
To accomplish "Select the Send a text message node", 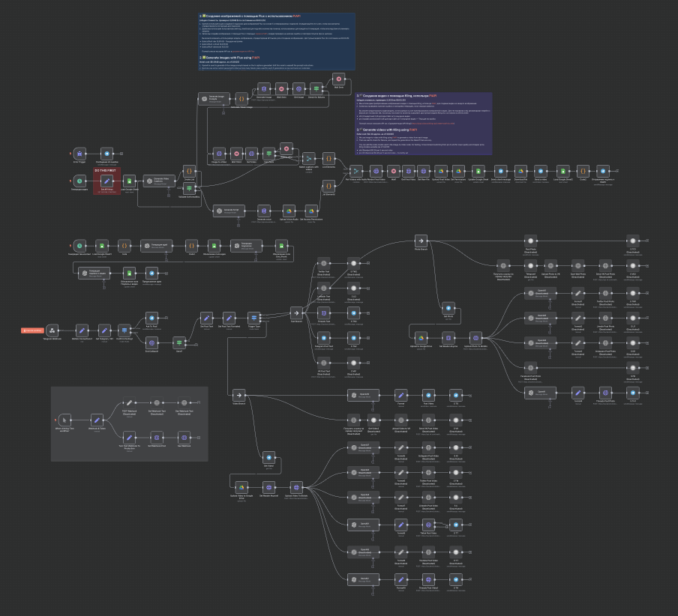I will pos(501,171).
